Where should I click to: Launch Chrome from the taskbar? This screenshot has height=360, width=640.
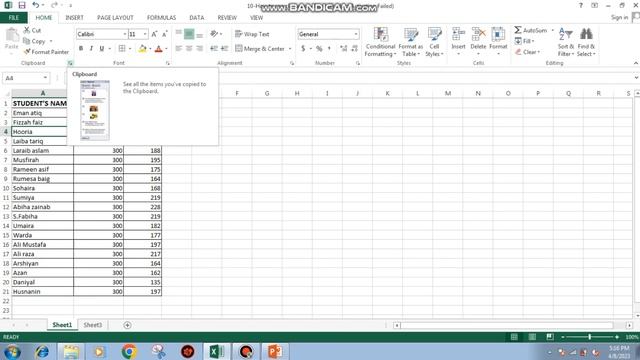(129, 351)
